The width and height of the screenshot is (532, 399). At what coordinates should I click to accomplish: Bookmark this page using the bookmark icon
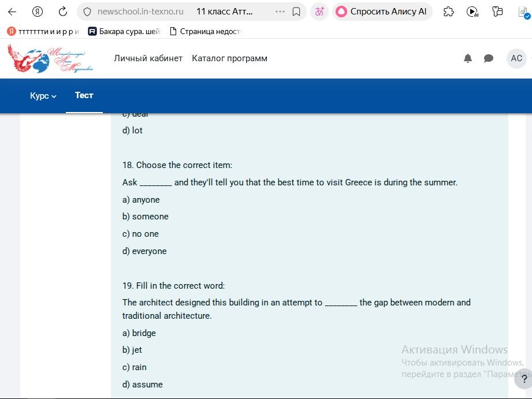point(296,12)
